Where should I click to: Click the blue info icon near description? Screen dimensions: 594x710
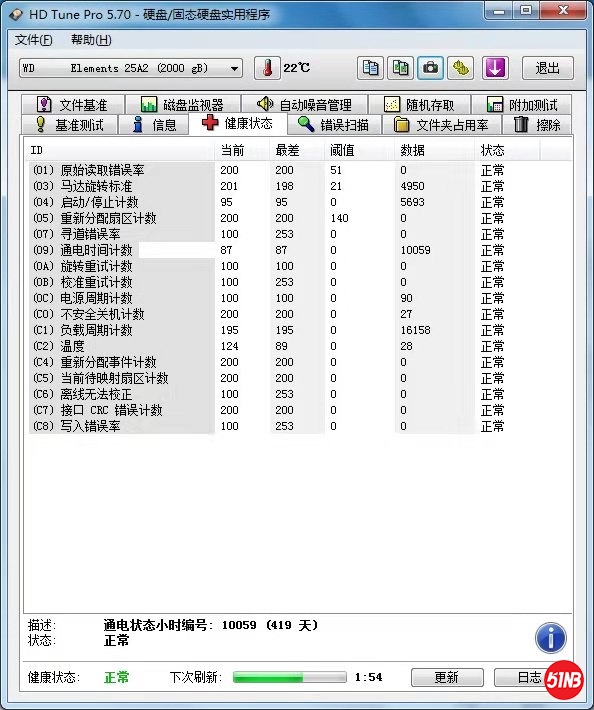pos(551,638)
